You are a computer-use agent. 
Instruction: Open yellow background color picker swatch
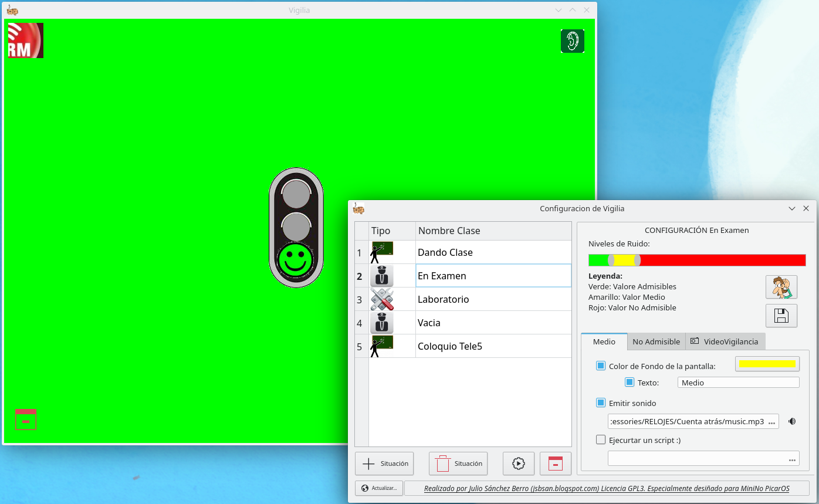[767, 364]
